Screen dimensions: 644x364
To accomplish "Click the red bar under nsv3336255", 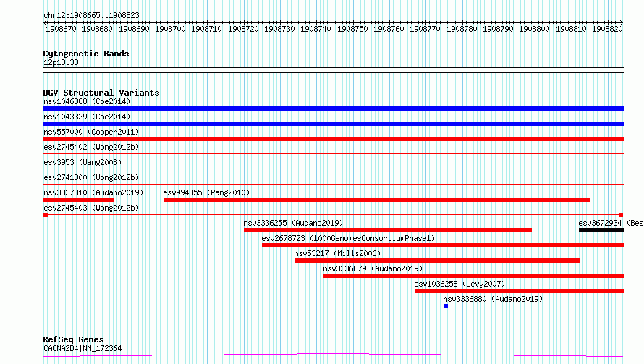I will pyautogui.click(x=388, y=230).
